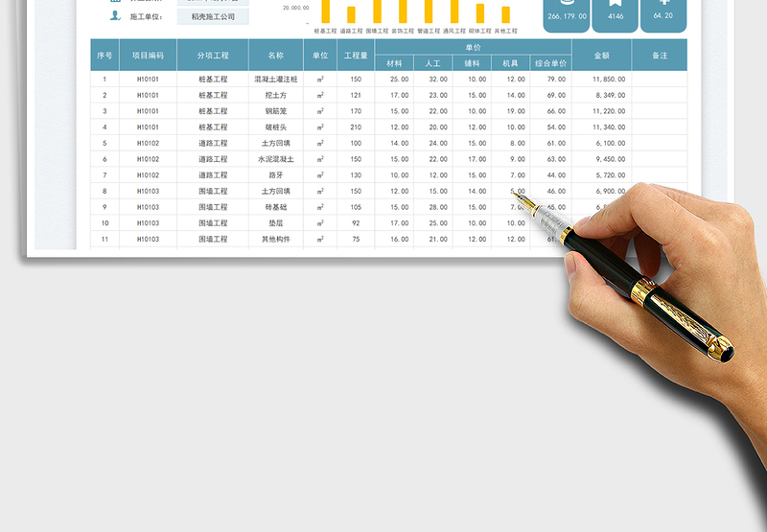
Task: Click the 金额 column header
Action: click(601, 56)
